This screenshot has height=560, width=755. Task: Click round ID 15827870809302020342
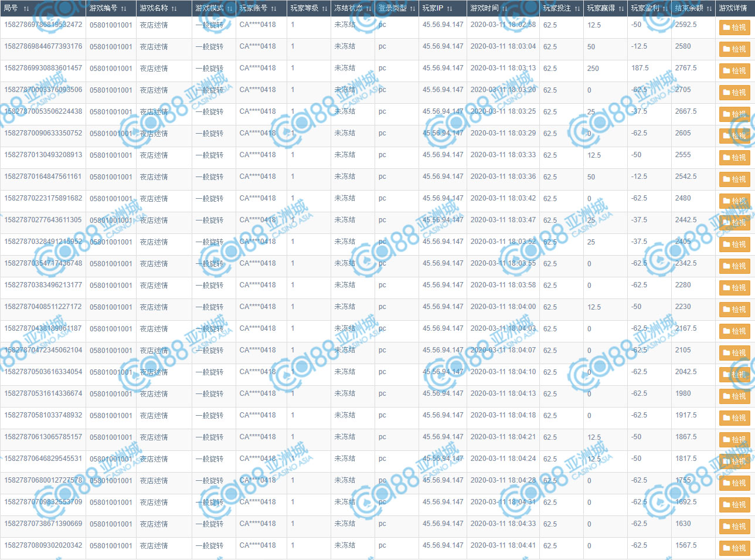[x=43, y=545]
